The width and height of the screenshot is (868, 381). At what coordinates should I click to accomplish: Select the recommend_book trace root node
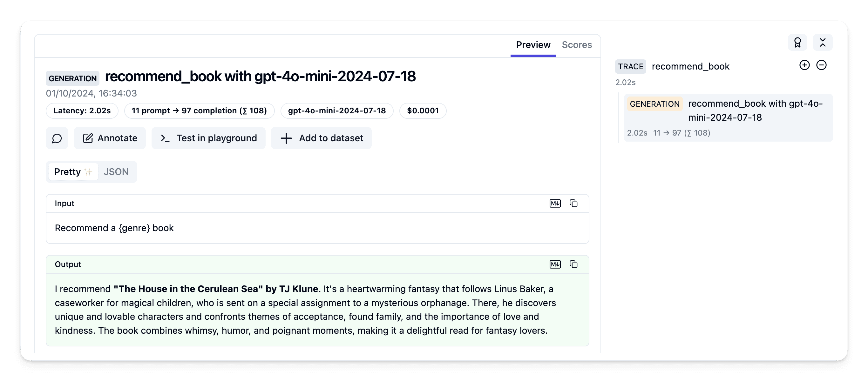click(x=690, y=67)
